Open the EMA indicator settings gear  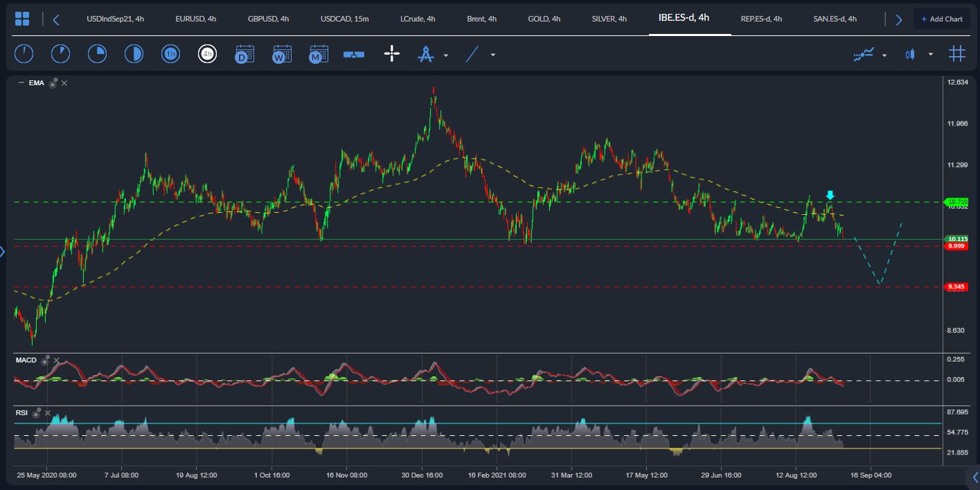(53, 83)
